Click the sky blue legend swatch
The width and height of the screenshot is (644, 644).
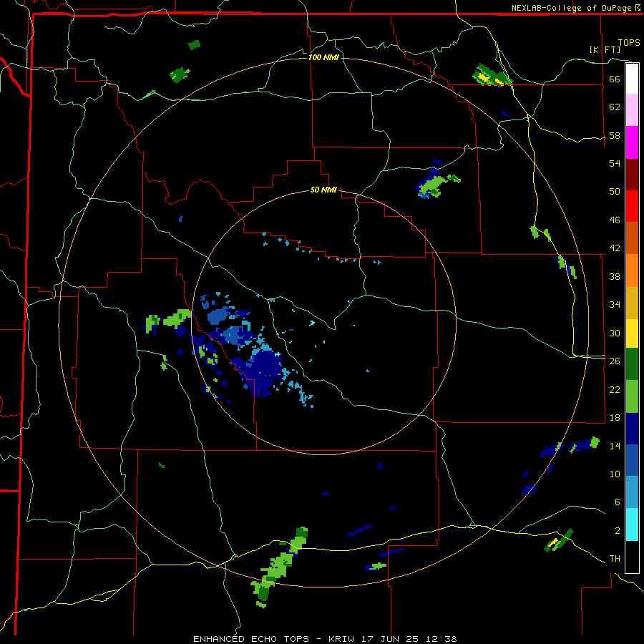(x=632, y=492)
